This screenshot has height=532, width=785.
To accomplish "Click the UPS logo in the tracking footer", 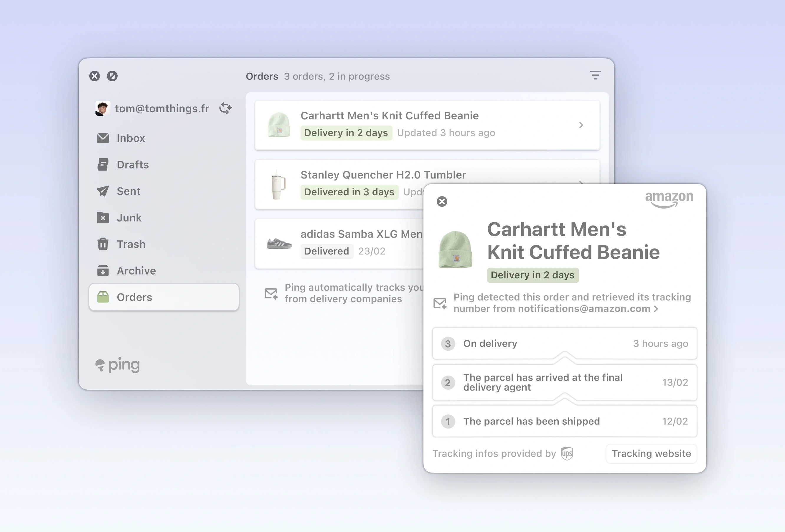I will [x=566, y=454].
